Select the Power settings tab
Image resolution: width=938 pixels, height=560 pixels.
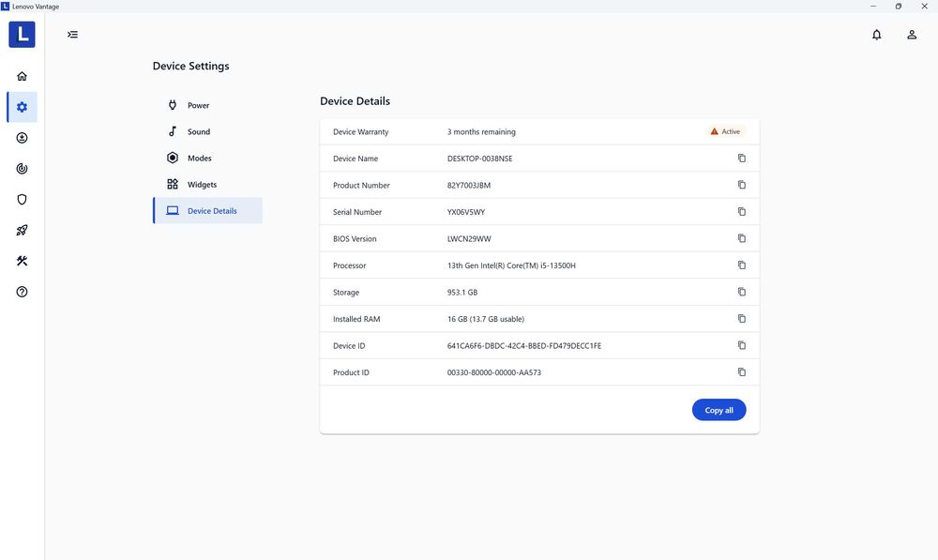198,105
